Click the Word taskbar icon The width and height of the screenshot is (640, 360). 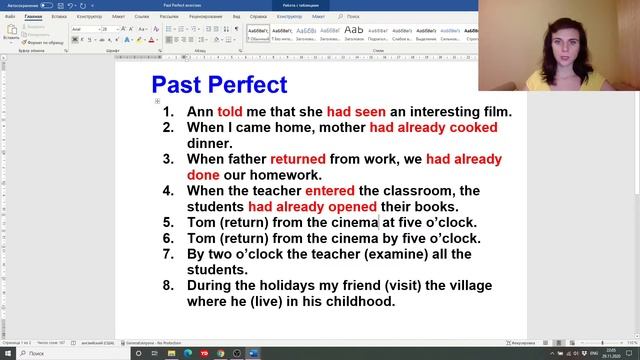pyautogui.click(x=253, y=353)
